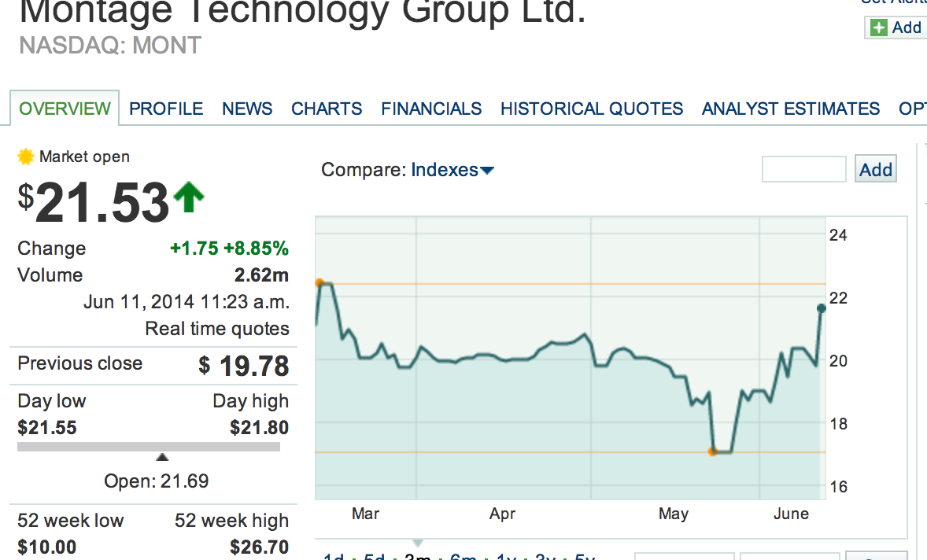Click the green up arrow beside the price
The image size is (927, 560).
pyautogui.click(x=188, y=197)
